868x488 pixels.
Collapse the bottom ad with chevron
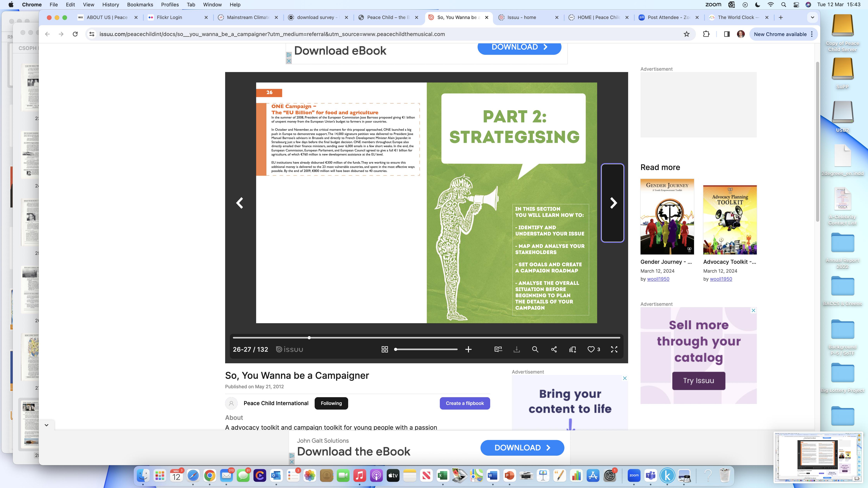click(46, 425)
